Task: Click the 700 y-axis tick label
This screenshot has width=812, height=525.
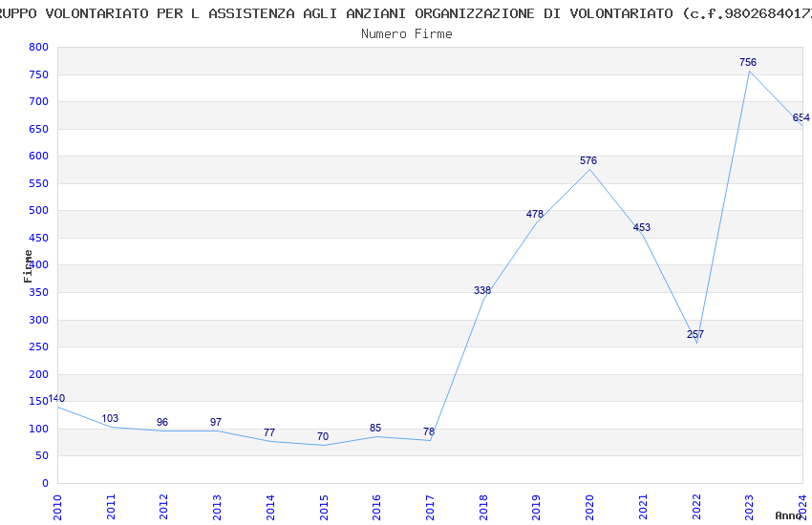Action: (39, 101)
